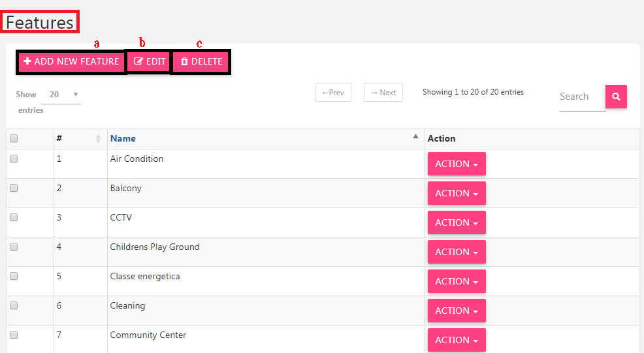Viewport: 644px width, 353px height.
Task: Click the Name column sort arrow
Action: [x=415, y=136]
